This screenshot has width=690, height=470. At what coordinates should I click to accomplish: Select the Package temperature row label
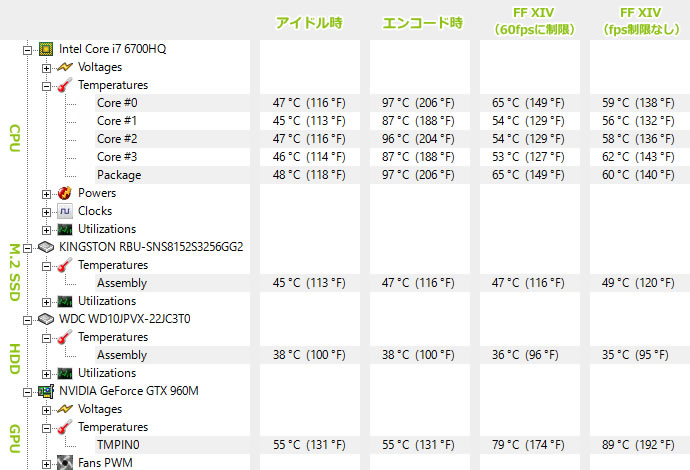[119, 175]
